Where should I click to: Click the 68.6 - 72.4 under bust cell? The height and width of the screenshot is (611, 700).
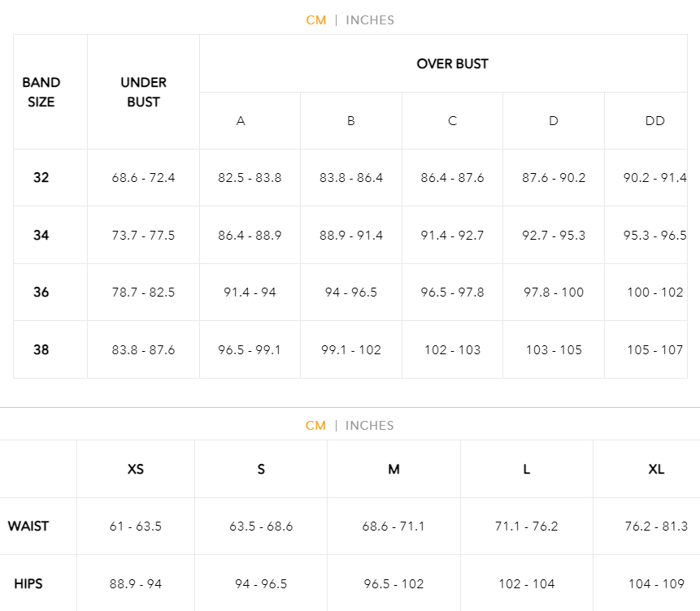[143, 178]
